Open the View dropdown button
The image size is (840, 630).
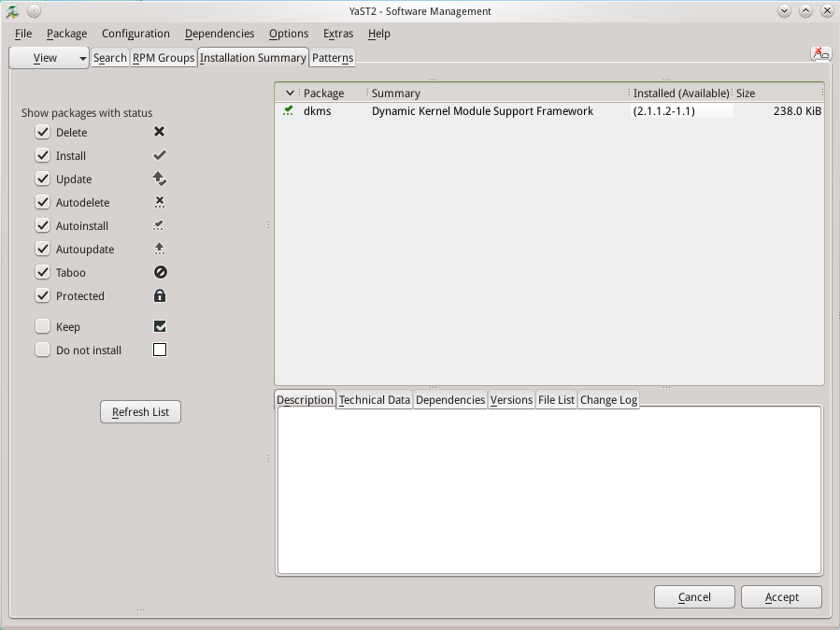(49, 58)
